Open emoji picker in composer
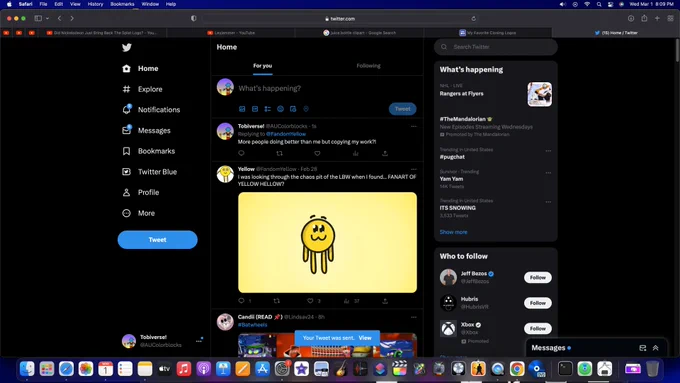This screenshot has width=680, height=383. 281,109
